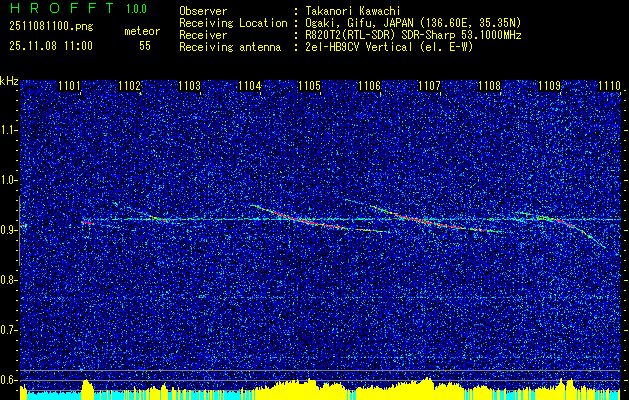This screenshot has width=629, height=400.
Task: Click the 1.1 frequency axis label
Action: [x=9, y=129]
